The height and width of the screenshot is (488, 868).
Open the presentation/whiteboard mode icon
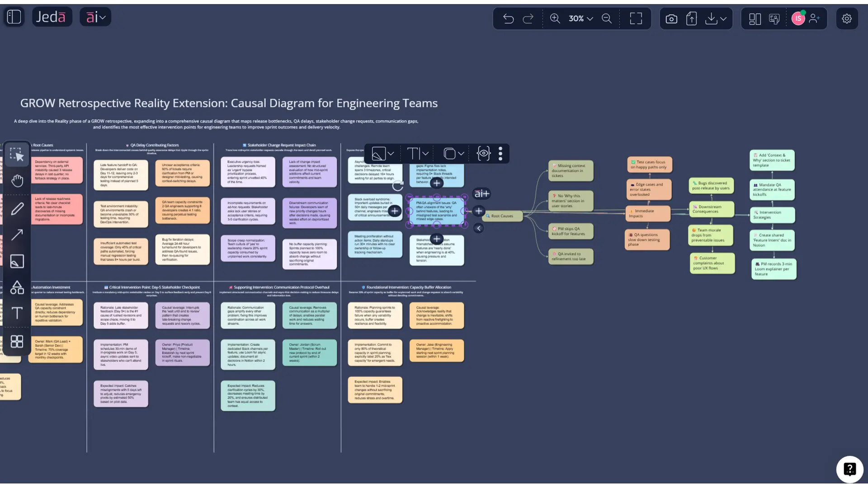click(x=774, y=19)
